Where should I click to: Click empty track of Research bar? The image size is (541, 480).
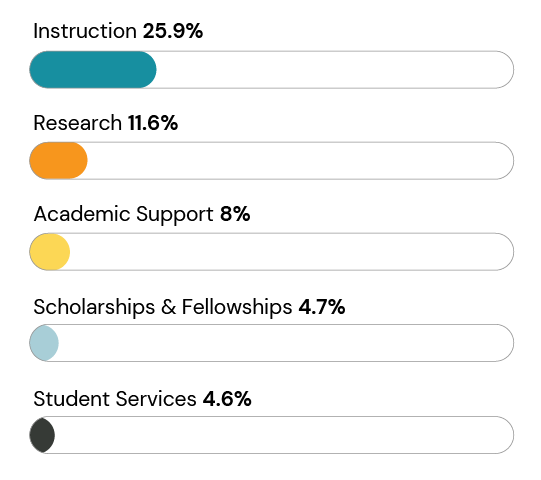[x=300, y=160]
